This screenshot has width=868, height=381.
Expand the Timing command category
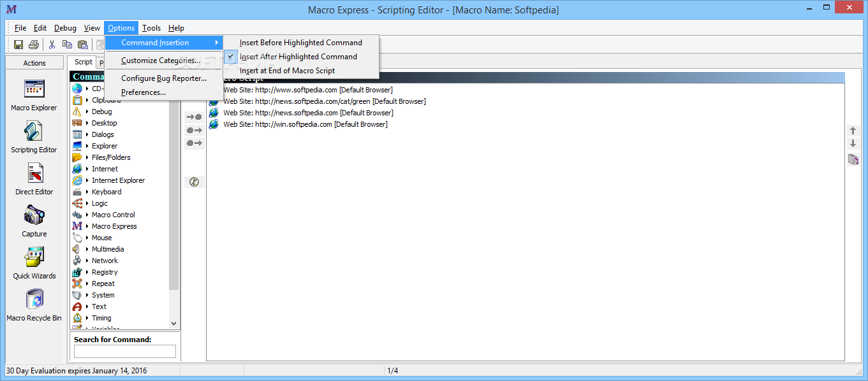click(x=87, y=318)
